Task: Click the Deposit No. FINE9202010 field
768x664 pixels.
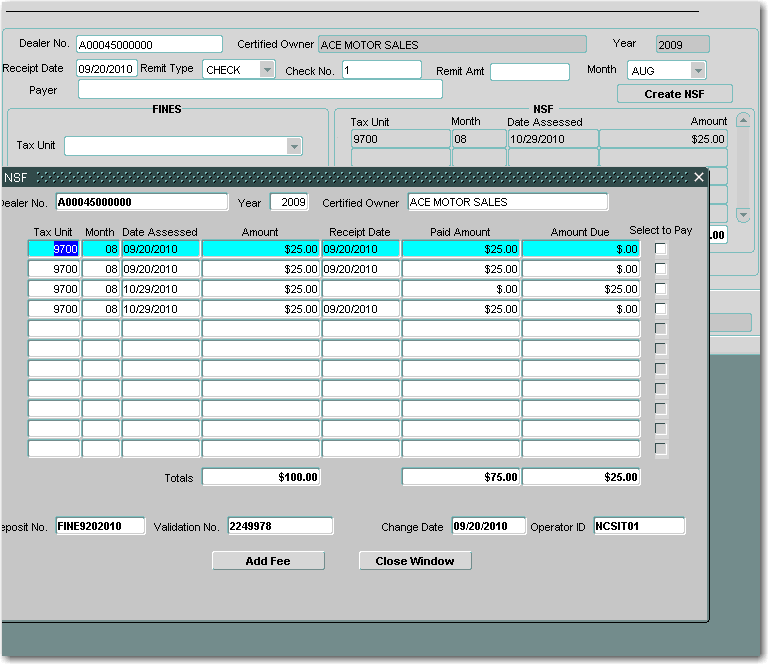Action: (x=100, y=526)
